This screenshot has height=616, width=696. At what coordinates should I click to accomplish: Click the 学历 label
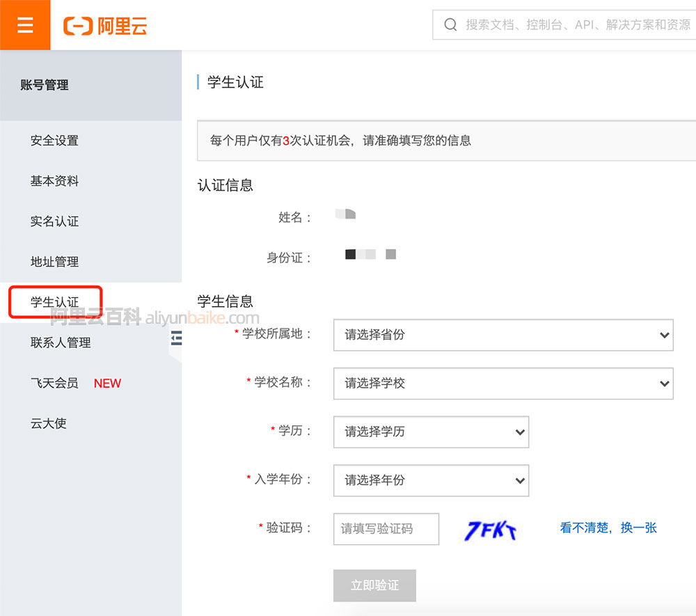(x=294, y=430)
